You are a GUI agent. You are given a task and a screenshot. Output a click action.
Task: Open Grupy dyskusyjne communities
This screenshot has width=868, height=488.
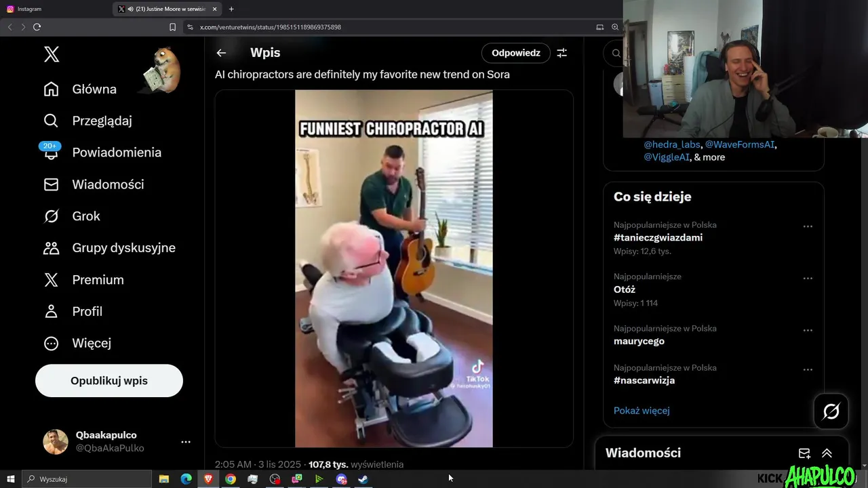109,248
